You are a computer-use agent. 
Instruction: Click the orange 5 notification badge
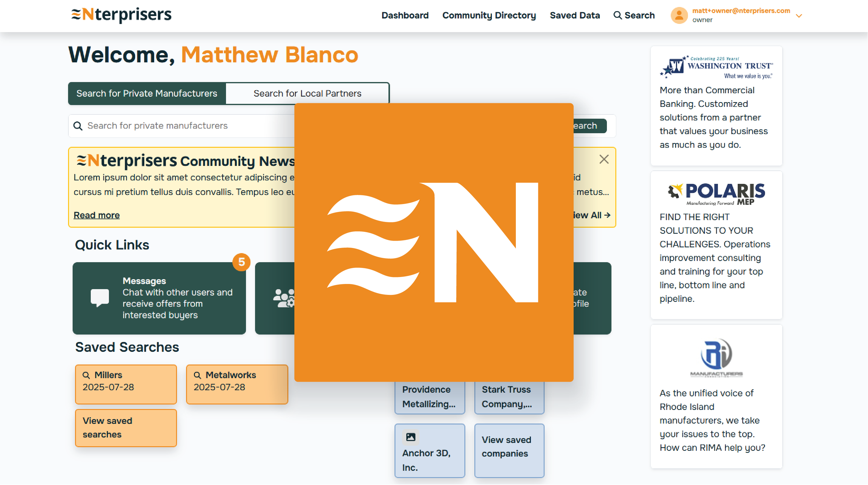click(241, 262)
